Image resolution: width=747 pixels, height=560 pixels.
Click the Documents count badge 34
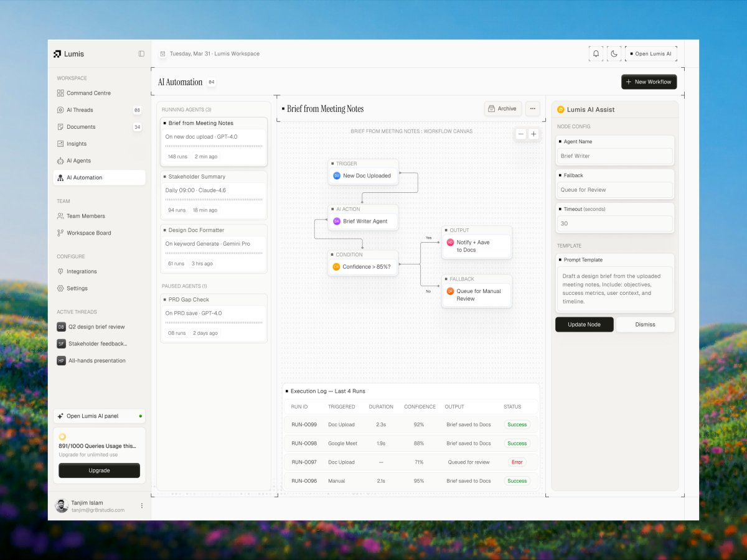tap(138, 127)
